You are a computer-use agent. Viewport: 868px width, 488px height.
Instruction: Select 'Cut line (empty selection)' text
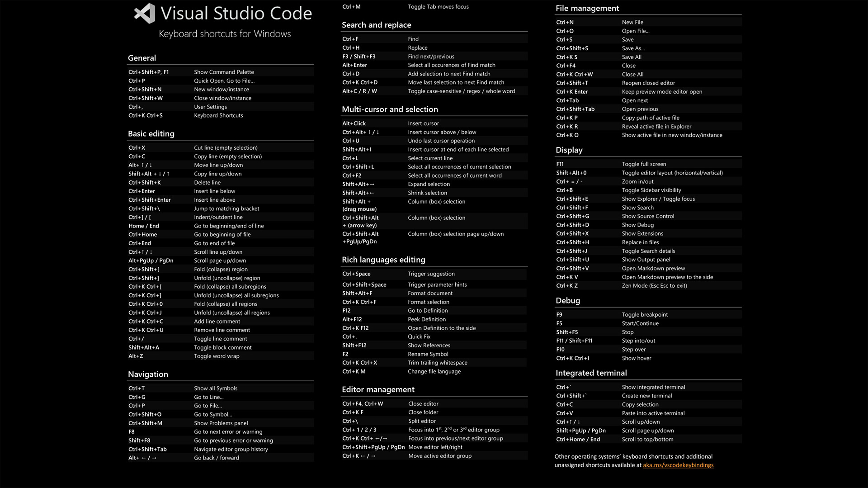click(226, 147)
